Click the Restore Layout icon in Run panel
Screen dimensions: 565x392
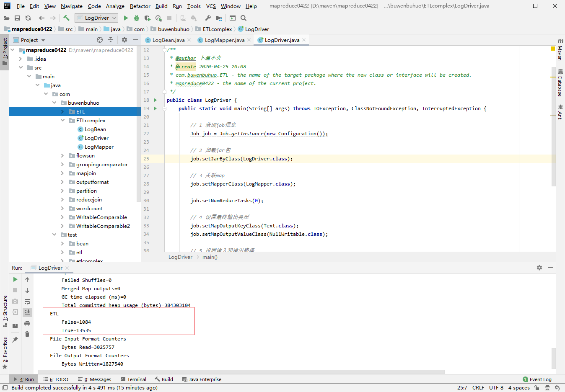15,326
